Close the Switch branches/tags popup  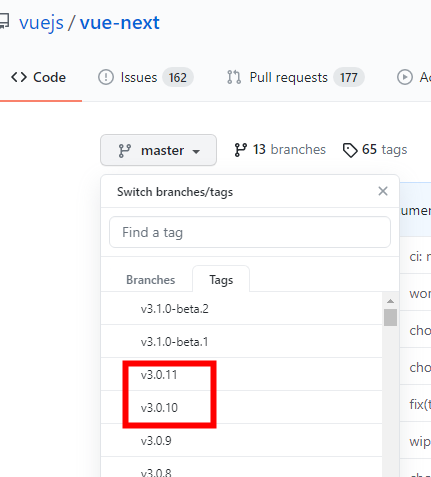point(383,191)
